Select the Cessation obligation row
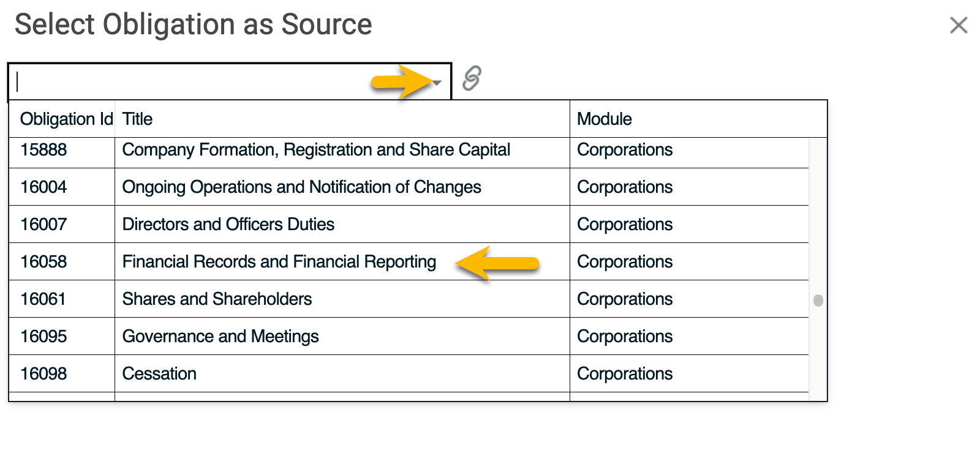This screenshot has width=980, height=475. click(x=409, y=373)
